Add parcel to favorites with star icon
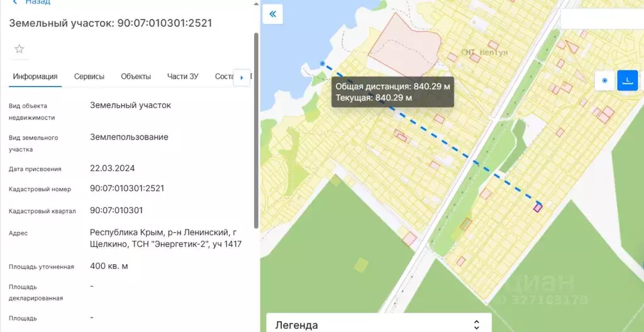 click(19, 49)
